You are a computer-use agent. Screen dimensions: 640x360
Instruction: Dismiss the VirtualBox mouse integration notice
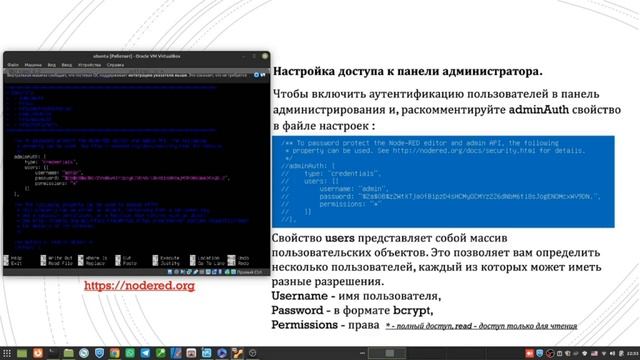256,75
